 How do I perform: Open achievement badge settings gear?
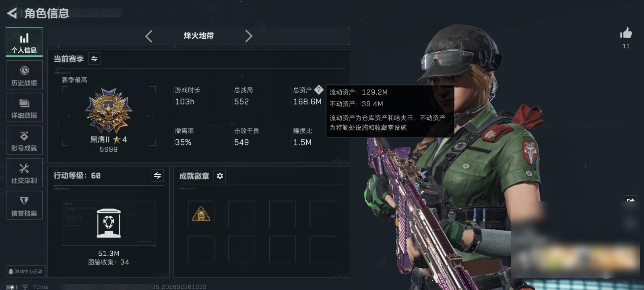click(x=220, y=176)
